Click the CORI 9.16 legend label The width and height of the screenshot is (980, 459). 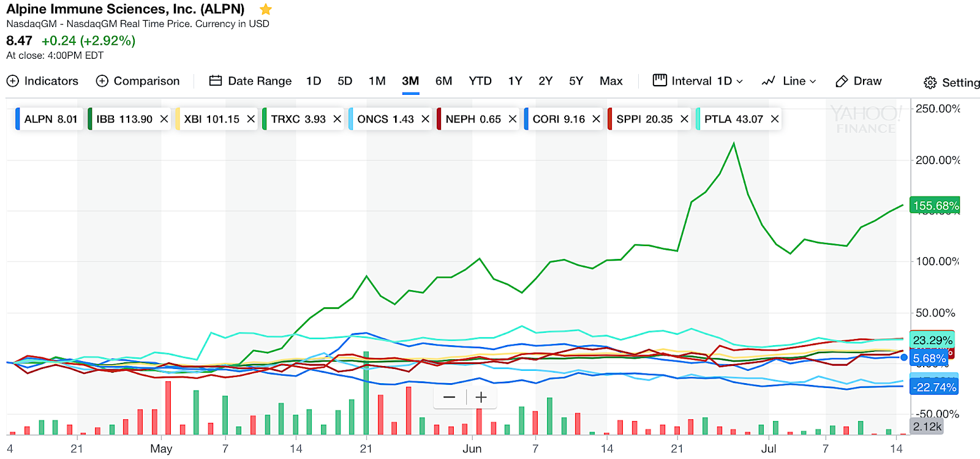(559, 119)
